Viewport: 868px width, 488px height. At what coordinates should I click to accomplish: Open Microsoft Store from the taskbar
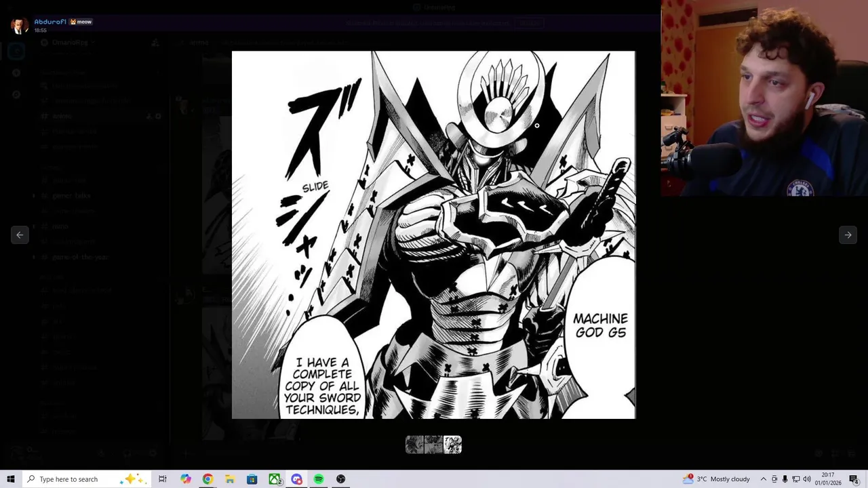coord(252,479)
